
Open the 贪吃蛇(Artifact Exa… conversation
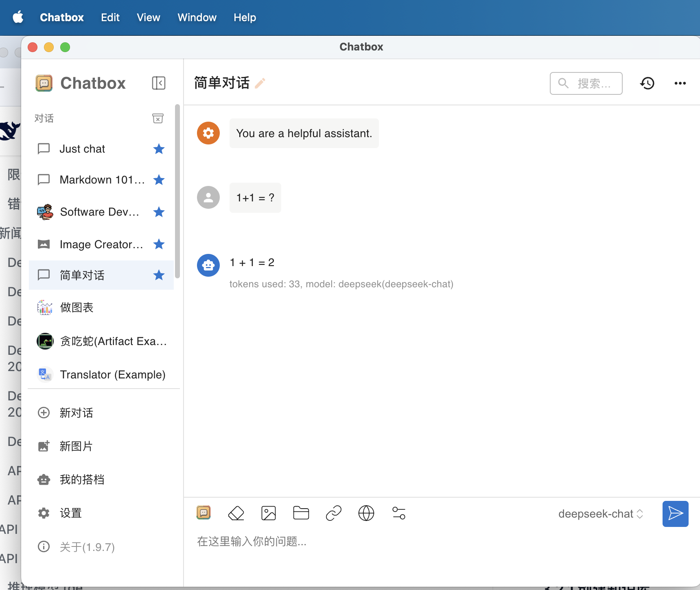(x=101, y=341)
